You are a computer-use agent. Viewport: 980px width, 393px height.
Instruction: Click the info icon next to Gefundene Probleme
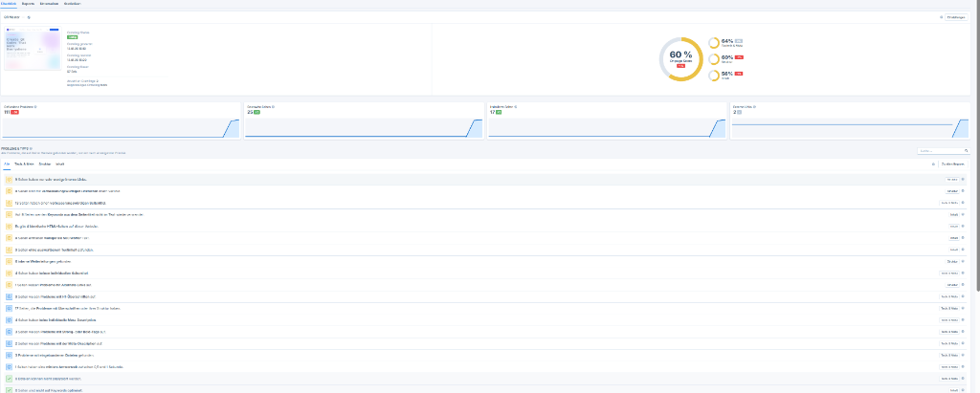click(x=36, y=106)
